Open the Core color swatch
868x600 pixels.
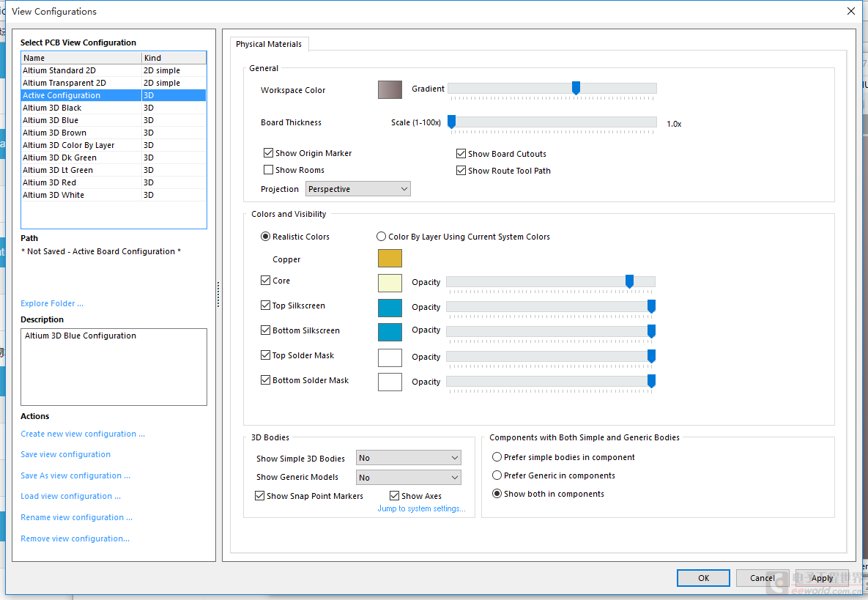390,283
